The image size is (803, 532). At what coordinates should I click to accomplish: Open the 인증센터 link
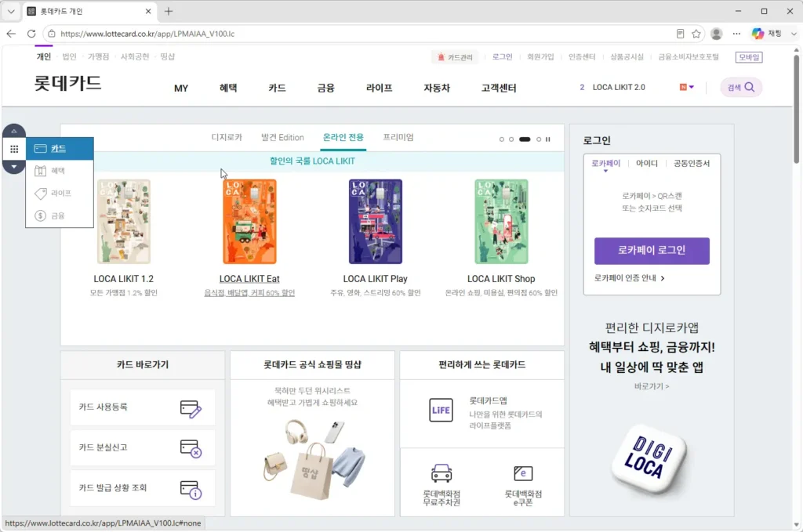coord(582,56)
